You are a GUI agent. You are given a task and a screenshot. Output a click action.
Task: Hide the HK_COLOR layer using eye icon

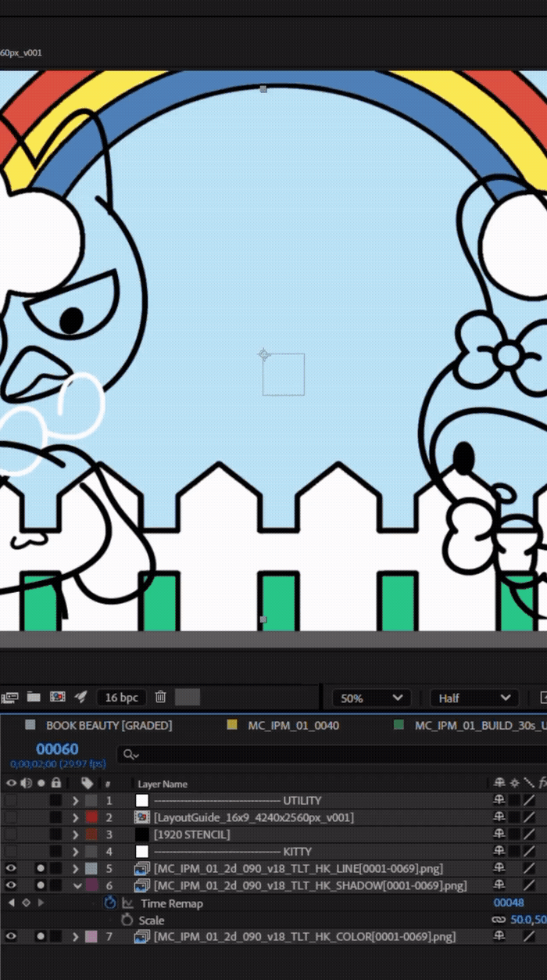click(11, 936)
